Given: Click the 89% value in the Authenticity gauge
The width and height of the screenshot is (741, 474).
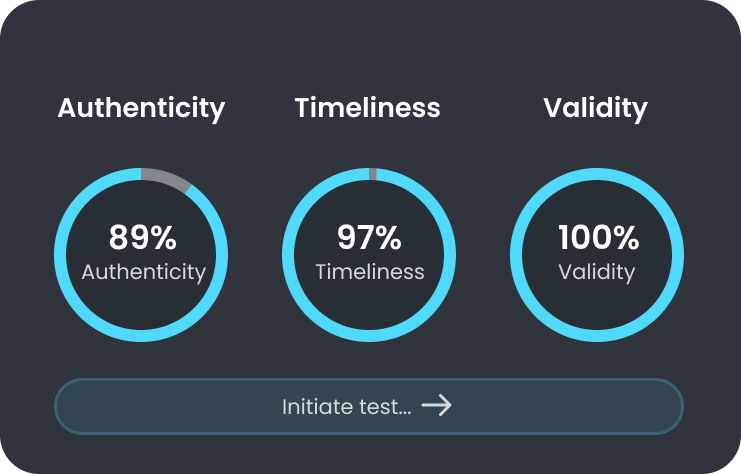Looking at the screenshot, I should (142, 238).
